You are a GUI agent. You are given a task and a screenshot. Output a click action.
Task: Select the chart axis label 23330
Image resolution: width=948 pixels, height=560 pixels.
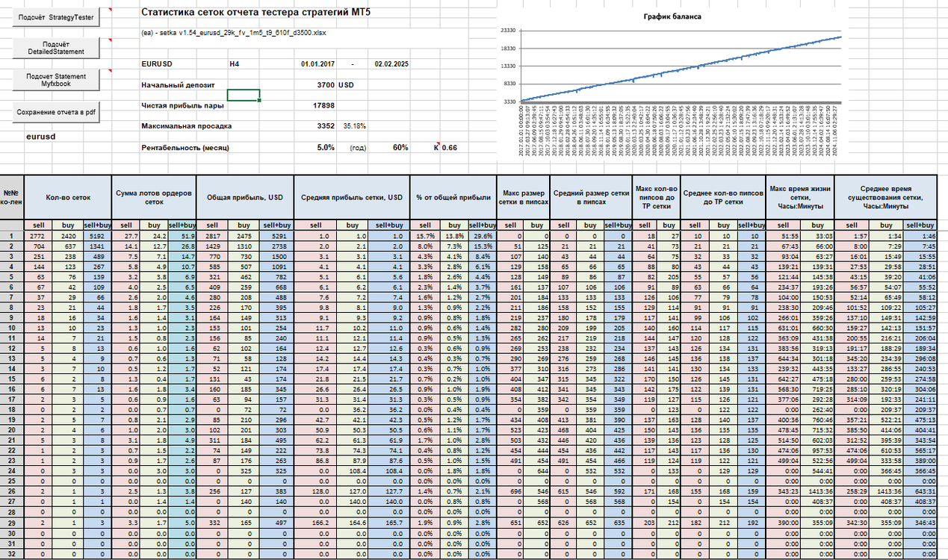pos(507,30)
